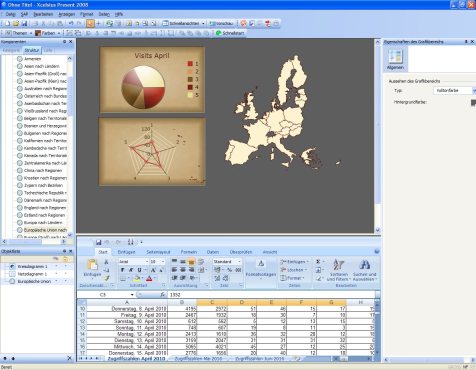
Task: Select Armenien in the component list
Action: pyautogui.click(x=32, y=59)
